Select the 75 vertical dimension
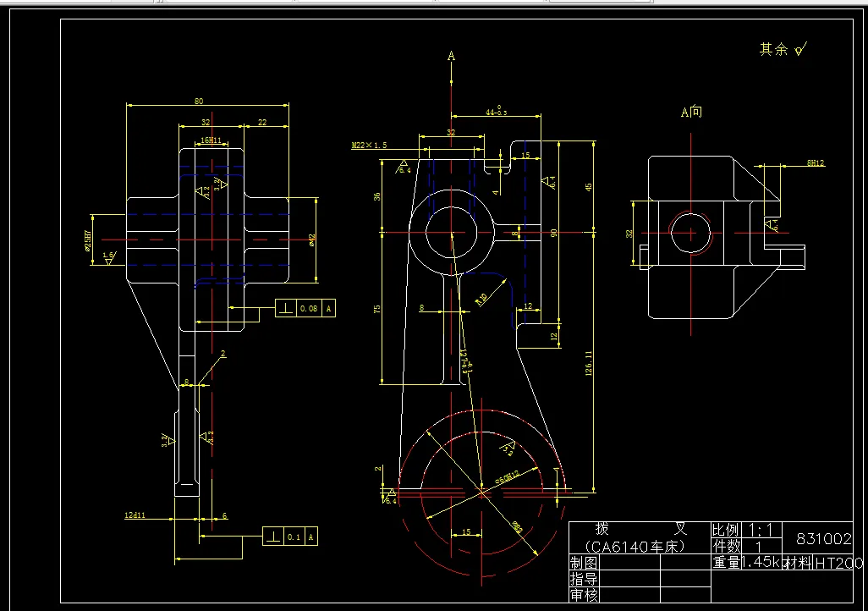868x611 pixels. click(377, 309)
